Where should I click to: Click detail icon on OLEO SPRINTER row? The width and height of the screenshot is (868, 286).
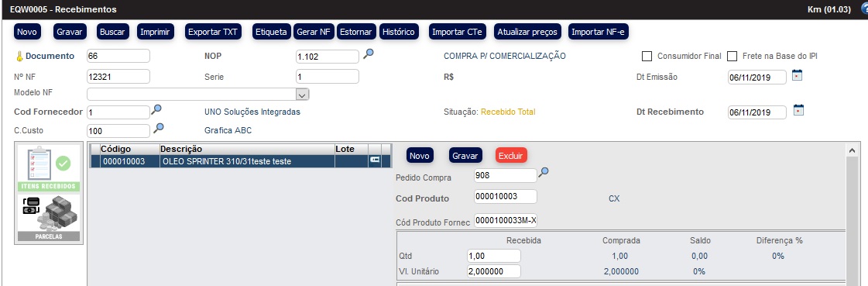pyautogui.click(x=376, y=160)
